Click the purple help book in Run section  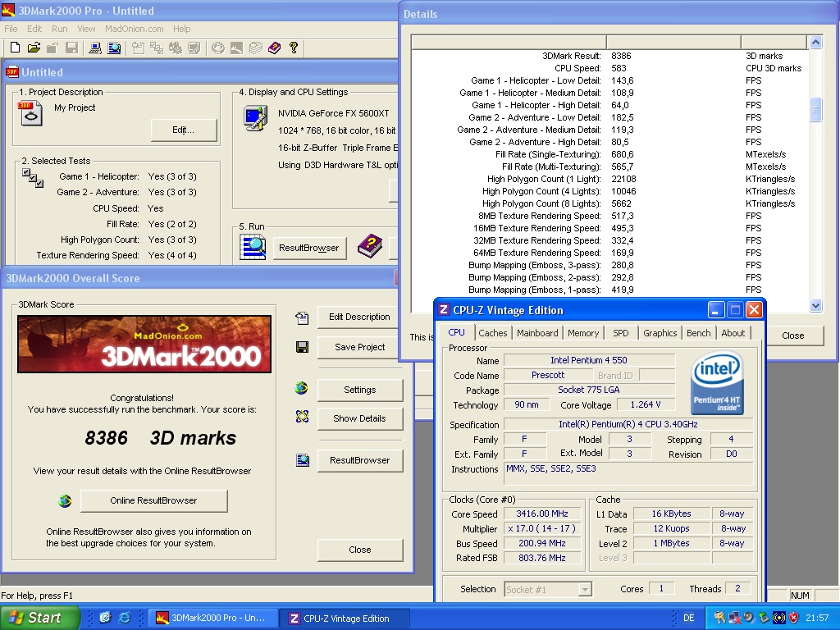(x=370, y=246)
